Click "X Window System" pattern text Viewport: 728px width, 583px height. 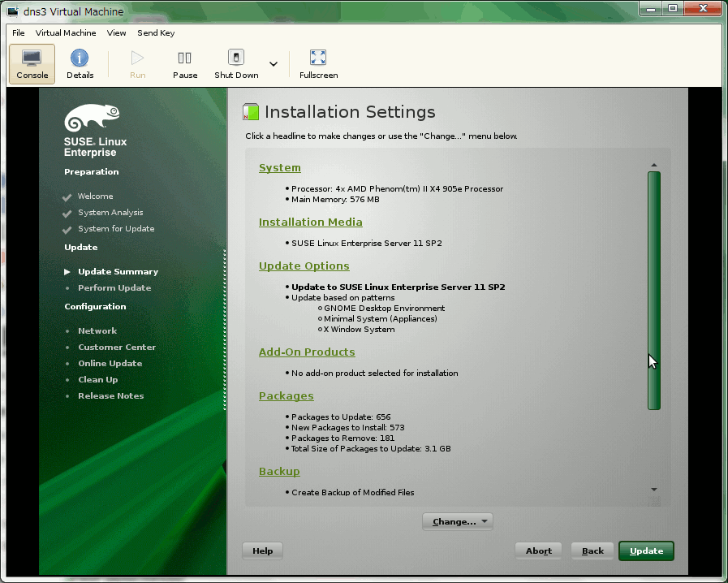coord(360,330)
